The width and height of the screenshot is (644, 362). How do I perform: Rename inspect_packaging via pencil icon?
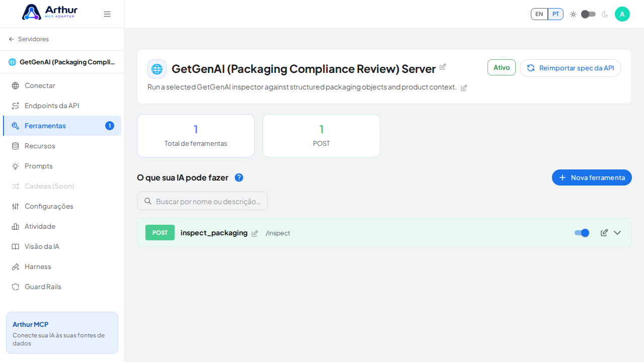click(255, 233)
